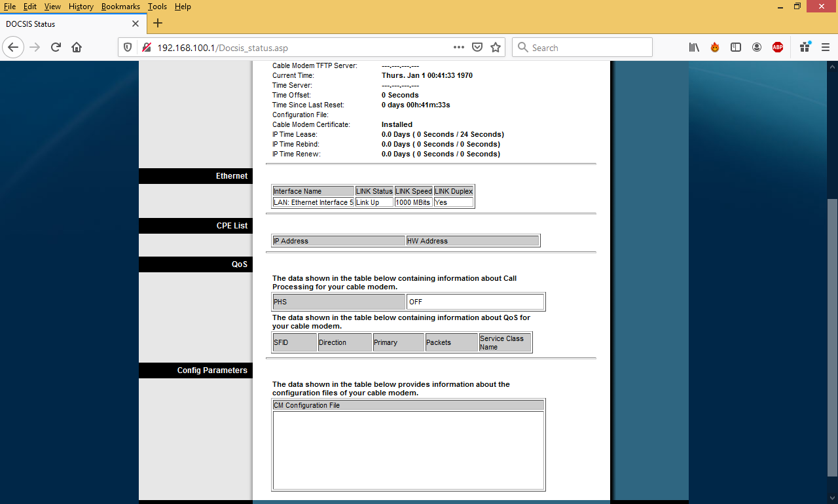The width and height of the screenshot is (838, 504).
Task: Click the Interface Name column header
Action: 314,191
